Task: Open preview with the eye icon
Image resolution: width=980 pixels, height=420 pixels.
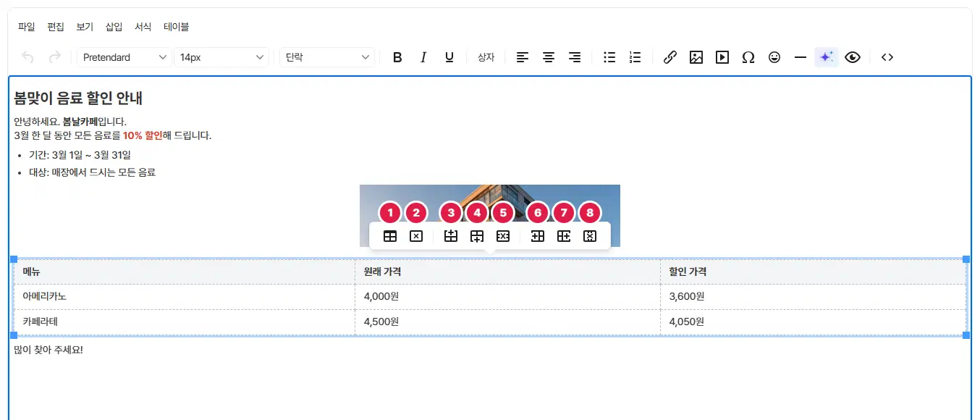Action: pos(853,57)
